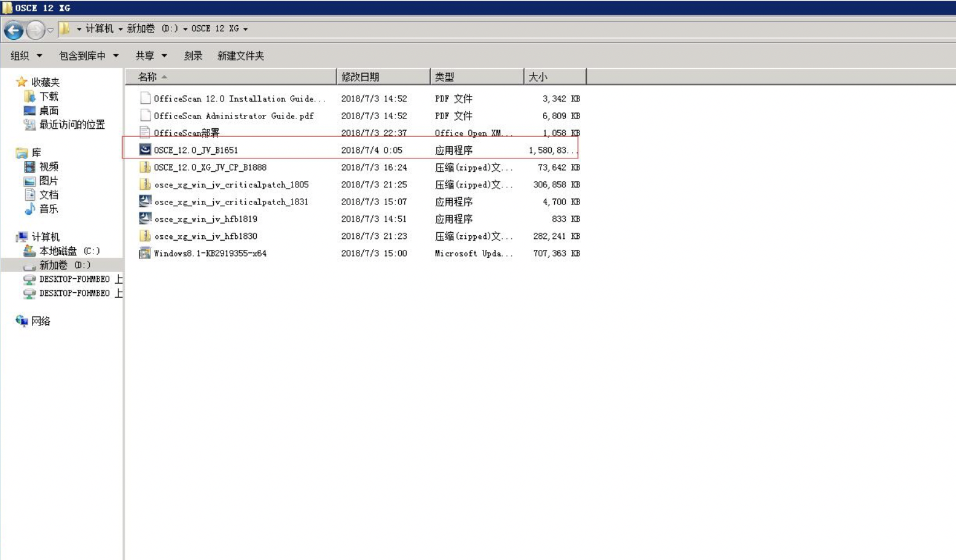
Task: Click the file name OSCE_12.0_JV_B1651
Action: pos(196,150)
